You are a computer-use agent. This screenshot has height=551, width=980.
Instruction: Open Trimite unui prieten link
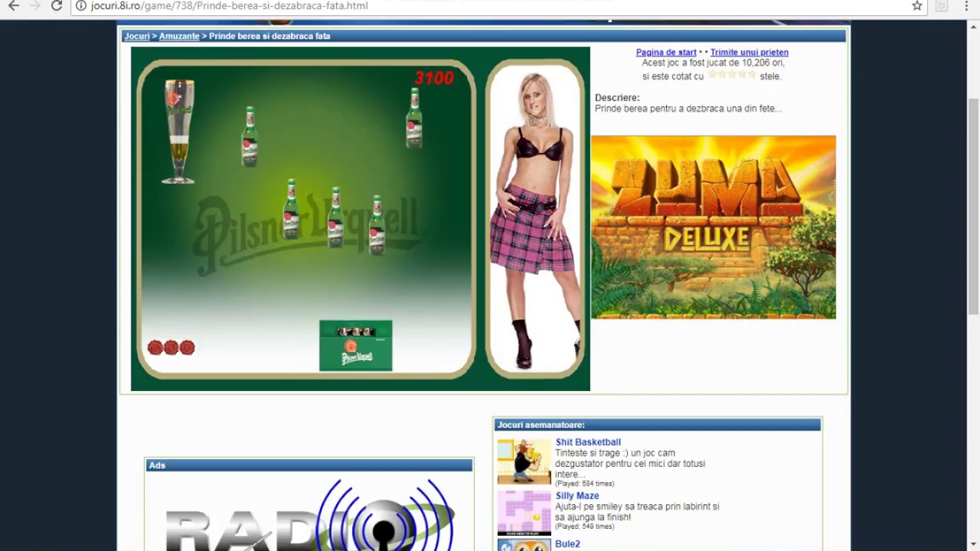point(750,53)
